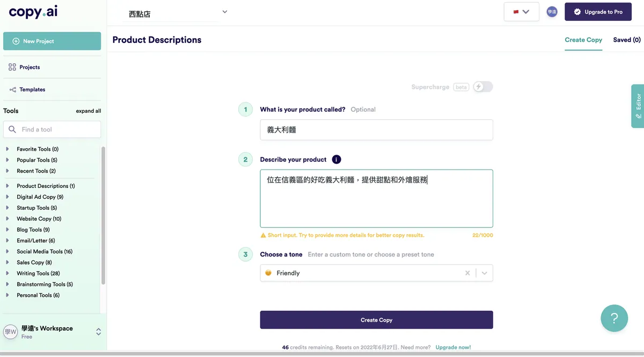This screenshot has width=644, height=357.
Task: Open the workspace switcher arrows
Action: [98, 332]
